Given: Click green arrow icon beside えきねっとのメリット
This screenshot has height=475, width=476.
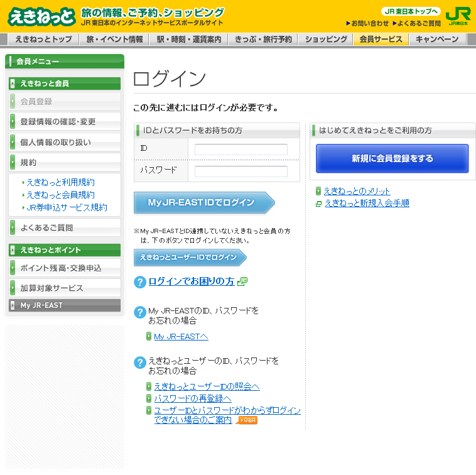Looking at the screenshot, I should [x=318, y=191].
